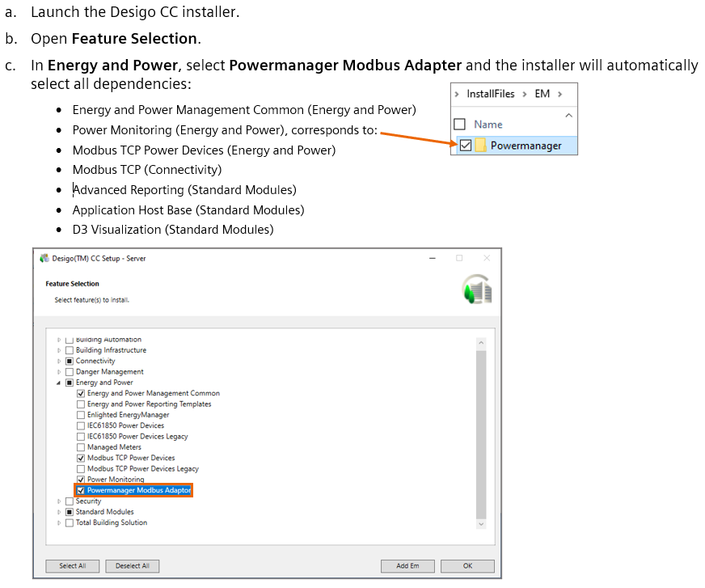Tick the select-all checkbox beside Name
This screenshot has width=705, height=588.
click(x=460, y=125)
